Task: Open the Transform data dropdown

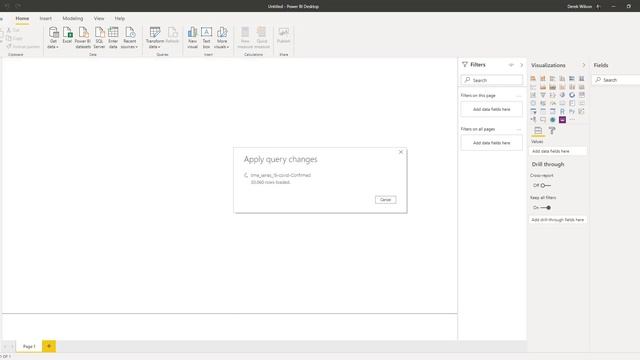Action: (155, 38)
